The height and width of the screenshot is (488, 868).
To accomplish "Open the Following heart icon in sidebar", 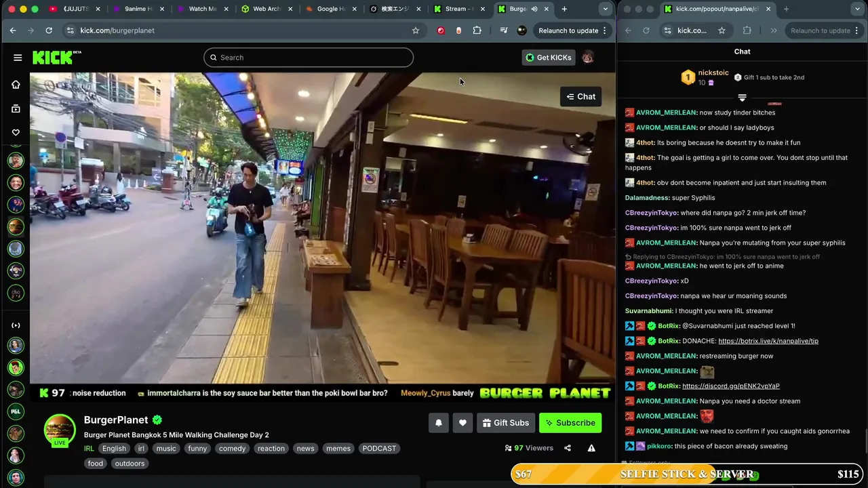I will pos(16,132).
